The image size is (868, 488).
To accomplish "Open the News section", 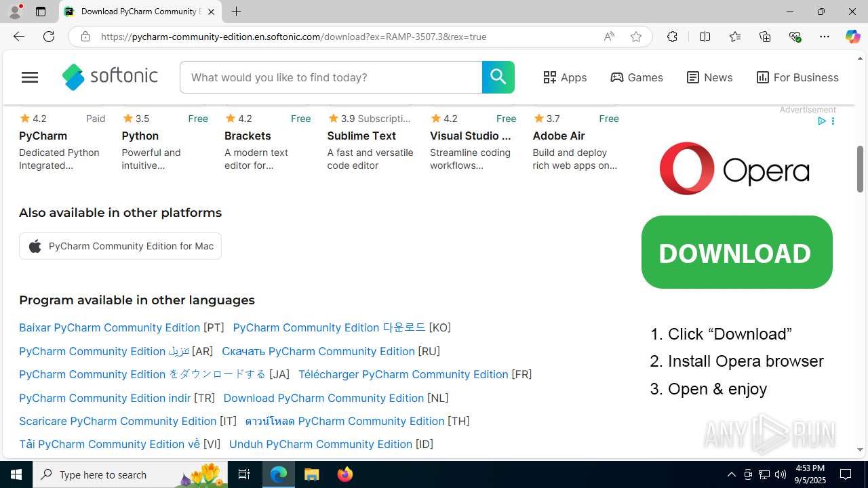I will coord(709,77).
